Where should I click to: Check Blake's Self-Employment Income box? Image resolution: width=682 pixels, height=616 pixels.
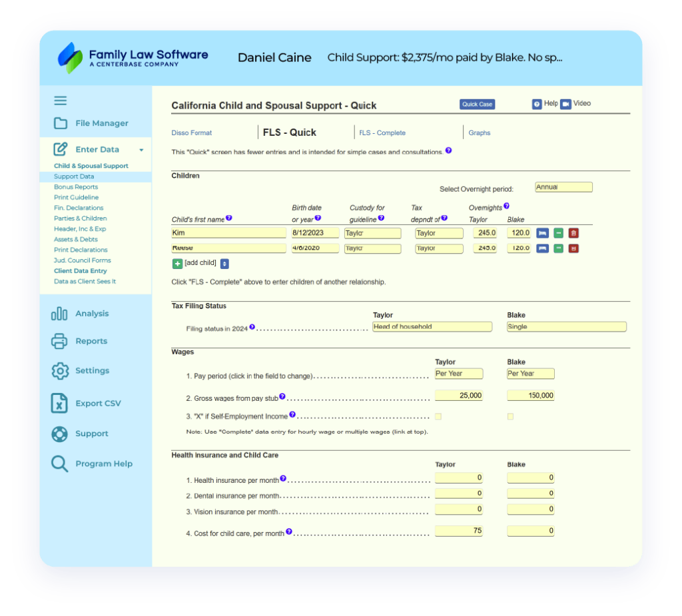[x=510, y=416]
